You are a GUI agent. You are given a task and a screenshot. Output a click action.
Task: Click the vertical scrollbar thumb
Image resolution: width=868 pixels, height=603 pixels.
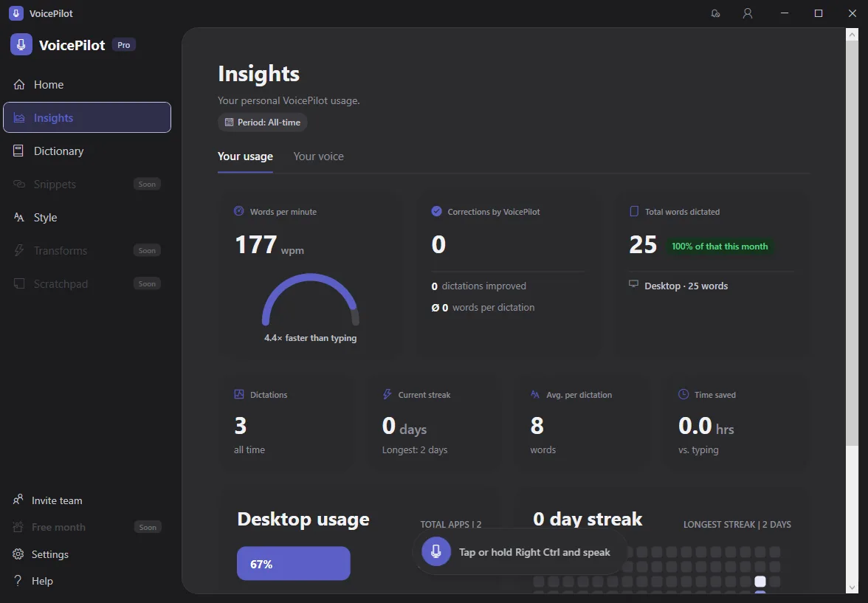pyautogui.click(x=852, y=242)
